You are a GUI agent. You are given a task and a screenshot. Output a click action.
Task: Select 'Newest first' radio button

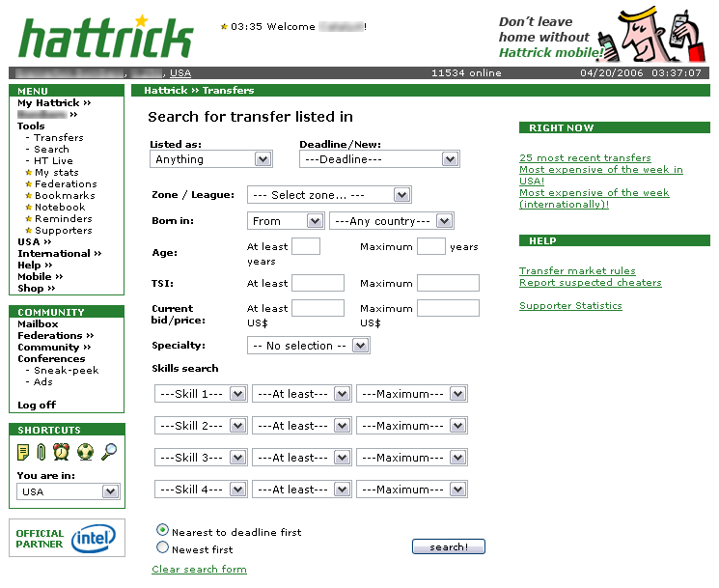pos(162,547)
